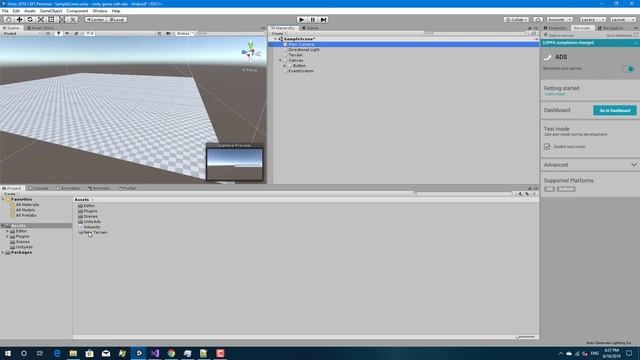Dismiss the COPPA compliance changed banner
Image resolution: width=640 pixels, height=360 pixels.
pos(636,43)
